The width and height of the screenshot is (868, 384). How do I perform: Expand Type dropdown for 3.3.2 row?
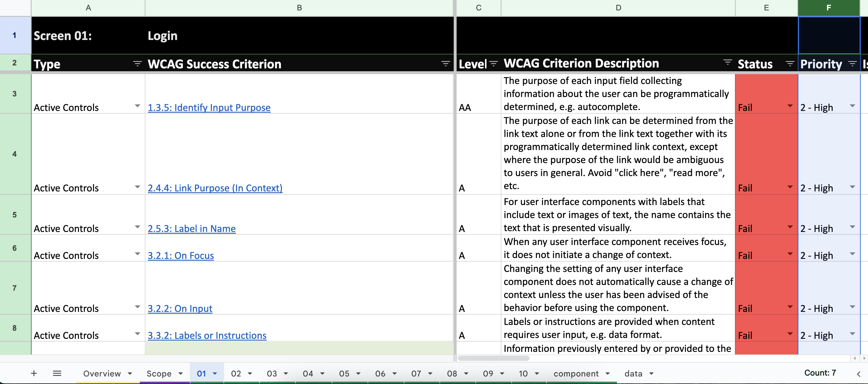point(137,334)
